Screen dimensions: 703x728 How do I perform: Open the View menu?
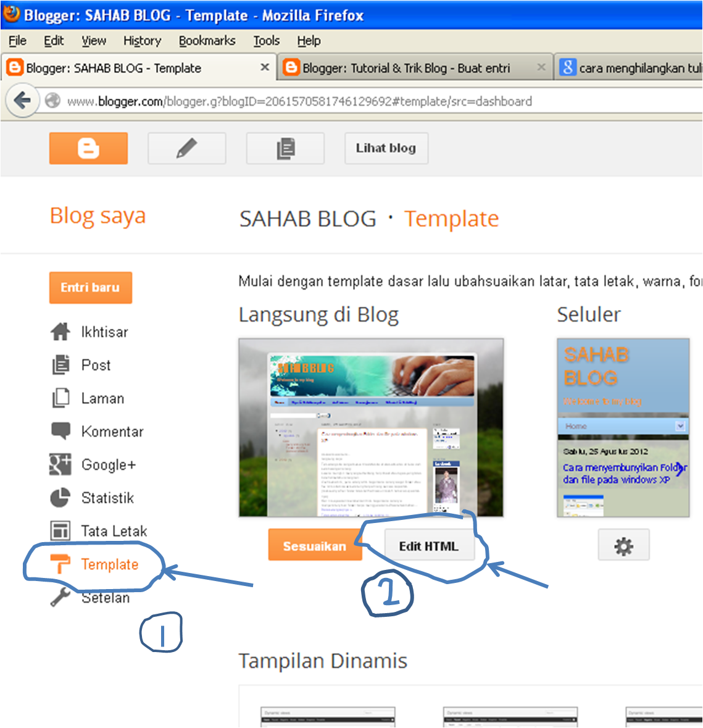(x=94, y=41)
